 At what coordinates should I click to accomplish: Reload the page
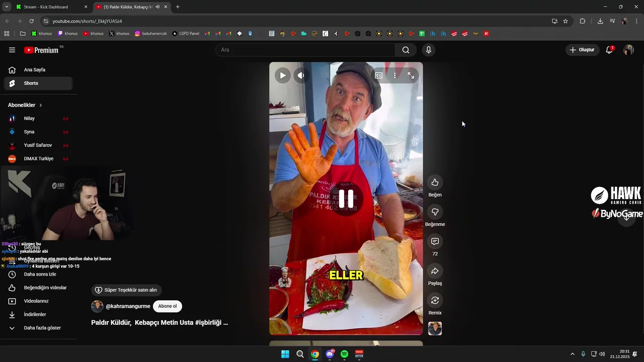pos(32,21)
